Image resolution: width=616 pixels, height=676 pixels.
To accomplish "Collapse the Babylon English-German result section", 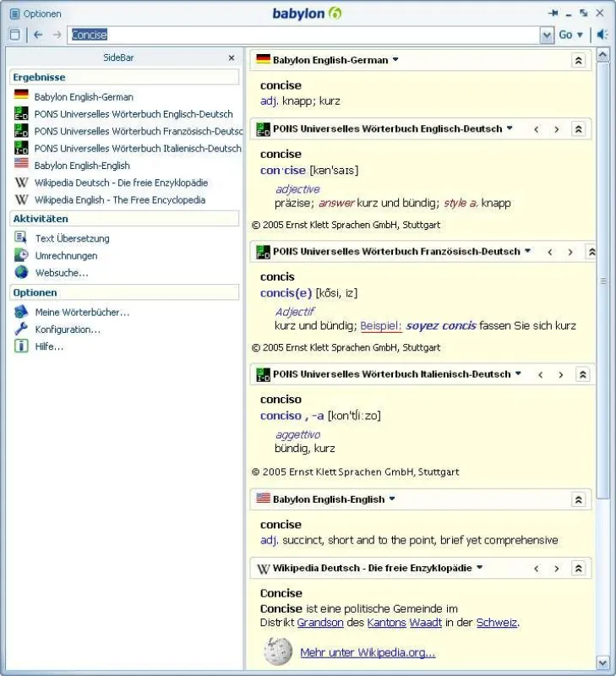I will [579, 60].
